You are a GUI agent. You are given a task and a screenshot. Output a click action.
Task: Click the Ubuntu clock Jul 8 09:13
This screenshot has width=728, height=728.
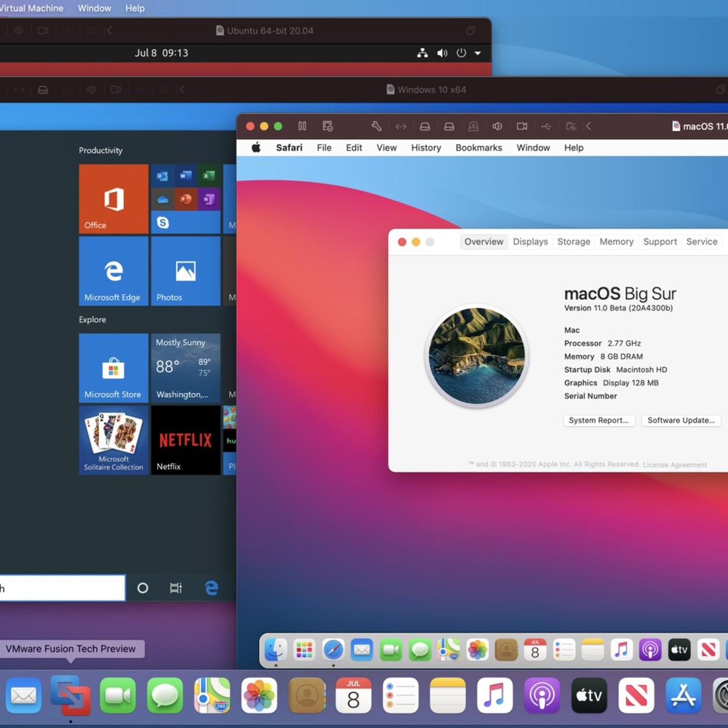(x=161, y=53)
